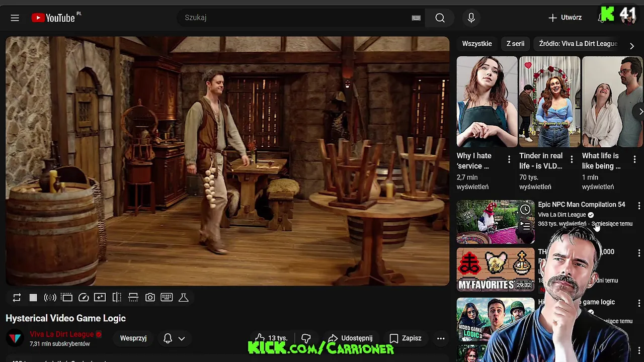Like the video with 13 tys. thumbs up
644x362 pixels.
(x=271, y=338)
